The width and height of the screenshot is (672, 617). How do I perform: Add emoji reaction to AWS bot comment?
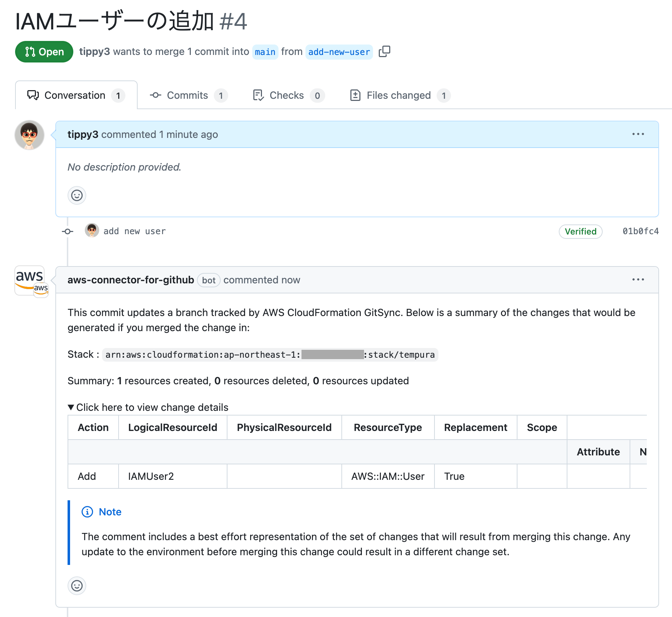(x=77, y=586)
